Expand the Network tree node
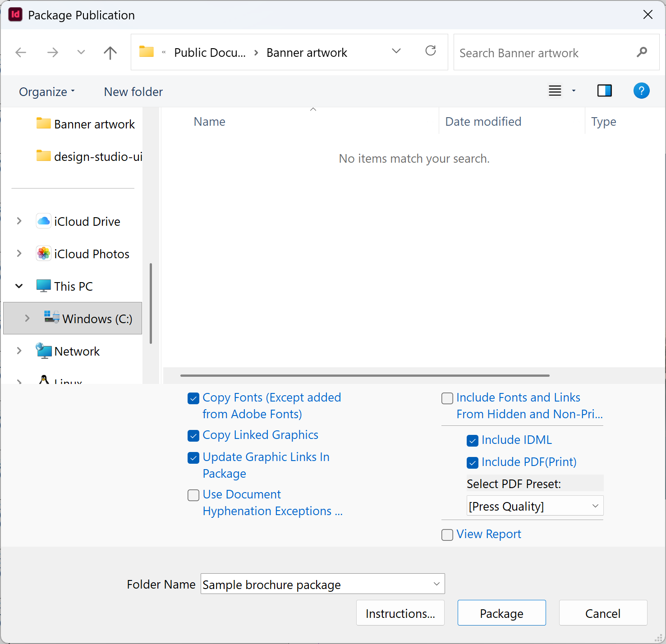The height and width of the screenshot is (644, 666). pyautogui.click(x=19, y=351)
